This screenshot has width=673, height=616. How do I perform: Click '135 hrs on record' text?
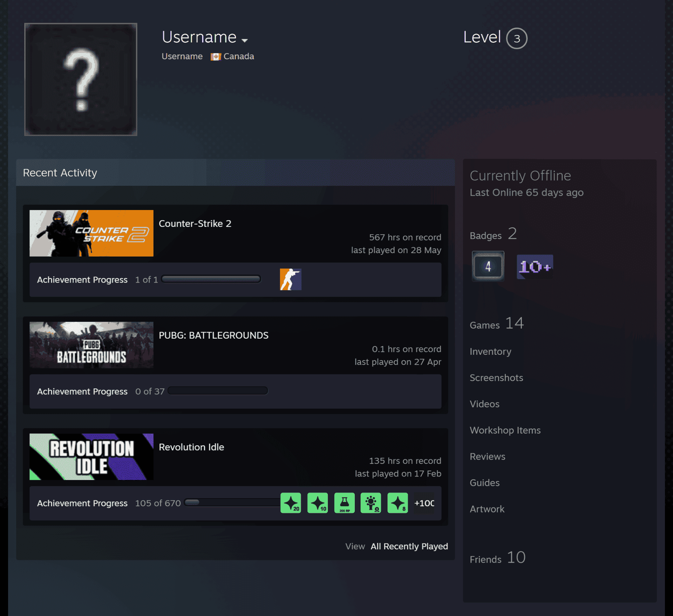pyautogui.click(x=405, y=461)
